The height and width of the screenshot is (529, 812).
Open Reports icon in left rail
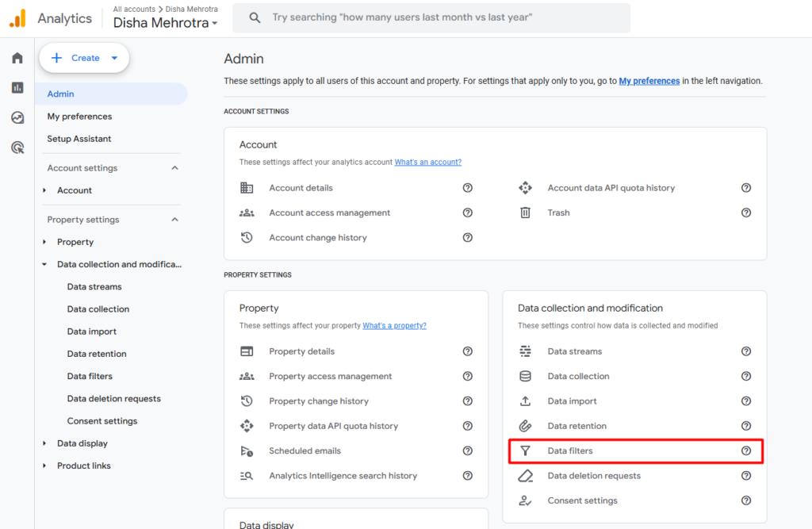[17, 88]
